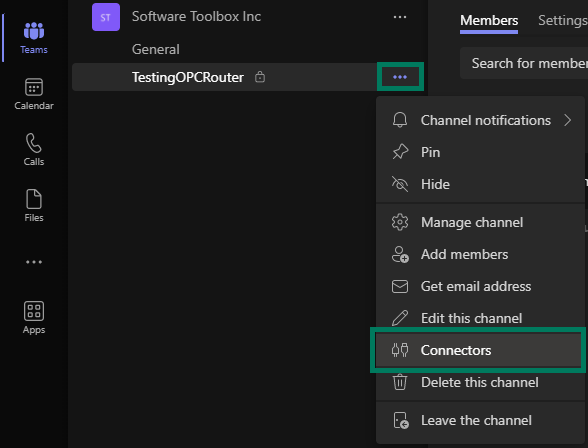The width and height of the screenshot is (588, 448).
Task: Select Manage channel menu item
Action: pyautogui.click(x=481, y=222)
